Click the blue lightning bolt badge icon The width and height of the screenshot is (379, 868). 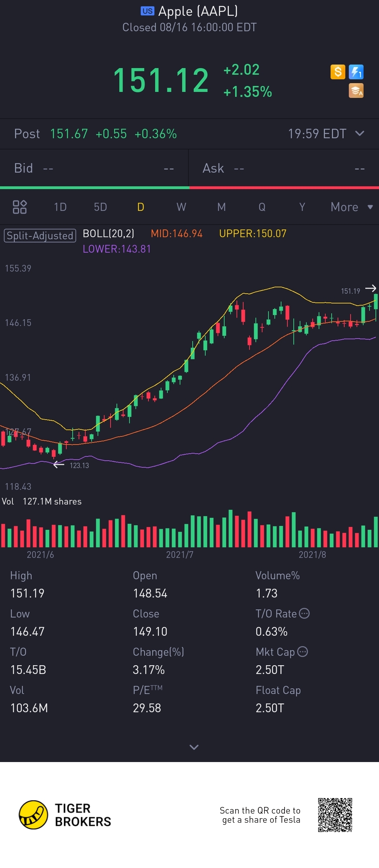click(x=356, y=72)
